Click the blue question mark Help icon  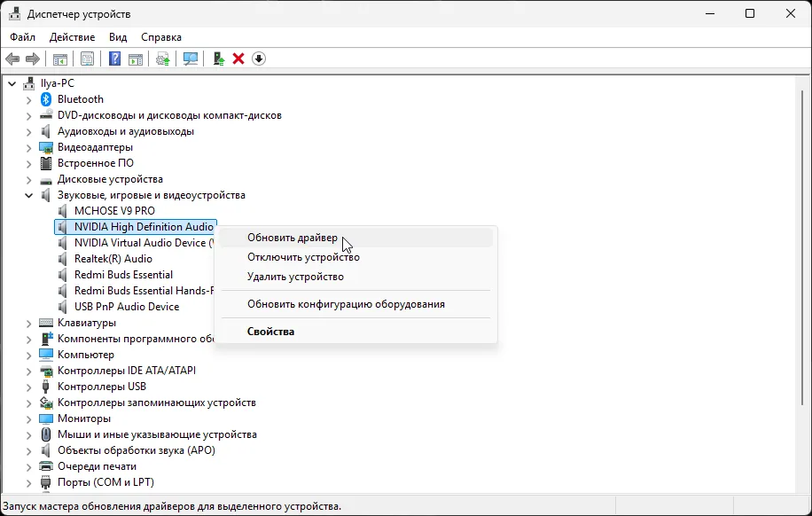[x=114, y=59]
